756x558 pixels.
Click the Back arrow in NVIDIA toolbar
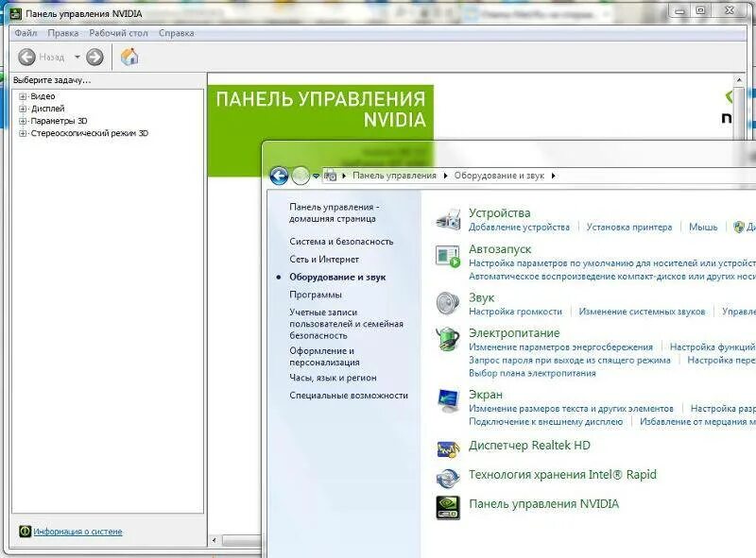point(27,57)
